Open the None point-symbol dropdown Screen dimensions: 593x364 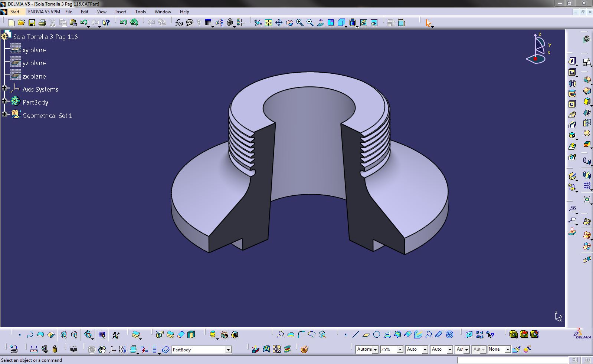(x=507, y=350)
